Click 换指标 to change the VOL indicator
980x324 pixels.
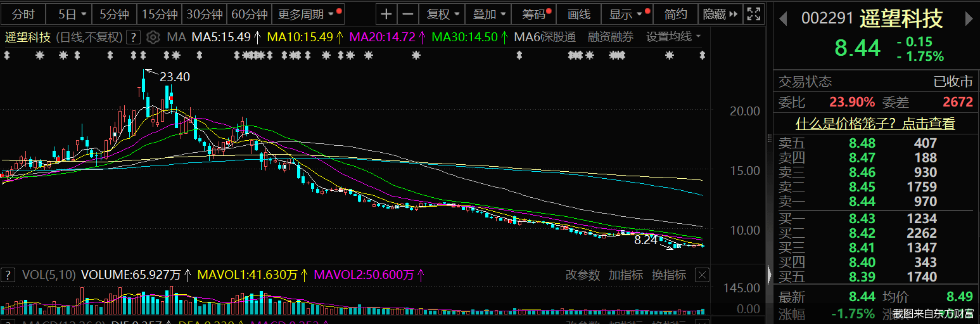669,275
